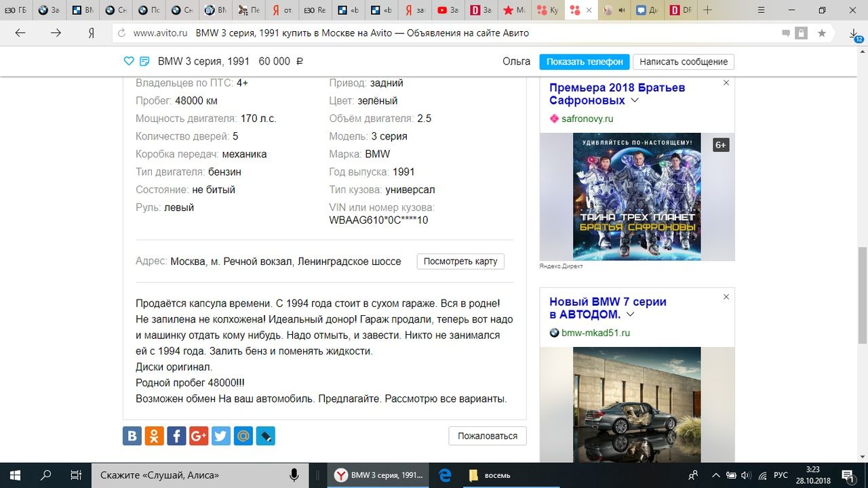The height and width of the screenshot is (488, 868).
Task: Open the Новый BMW 7 серии ad headline
Action: (608, 308)
